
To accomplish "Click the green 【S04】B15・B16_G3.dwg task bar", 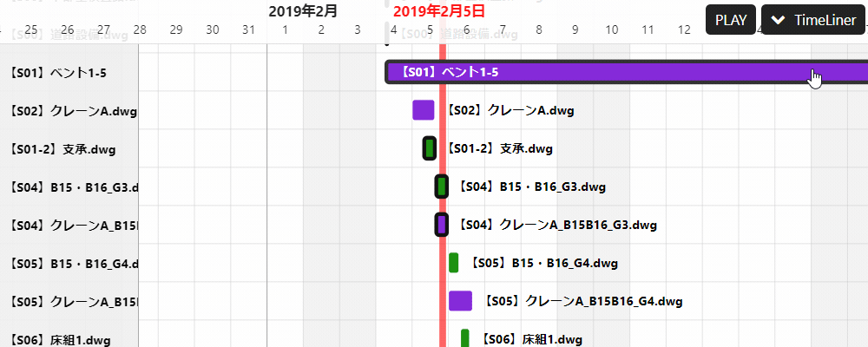I will pos(441,187).
